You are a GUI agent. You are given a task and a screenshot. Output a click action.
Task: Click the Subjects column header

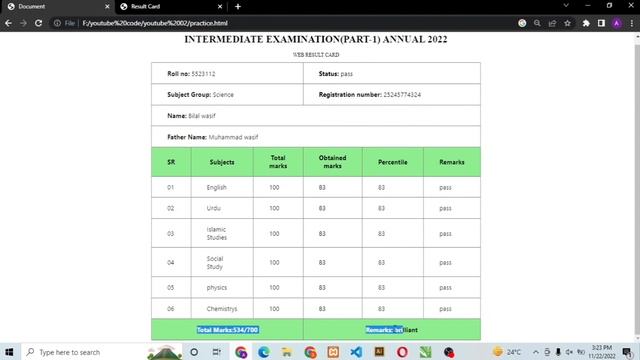click(x=222, y=162)
